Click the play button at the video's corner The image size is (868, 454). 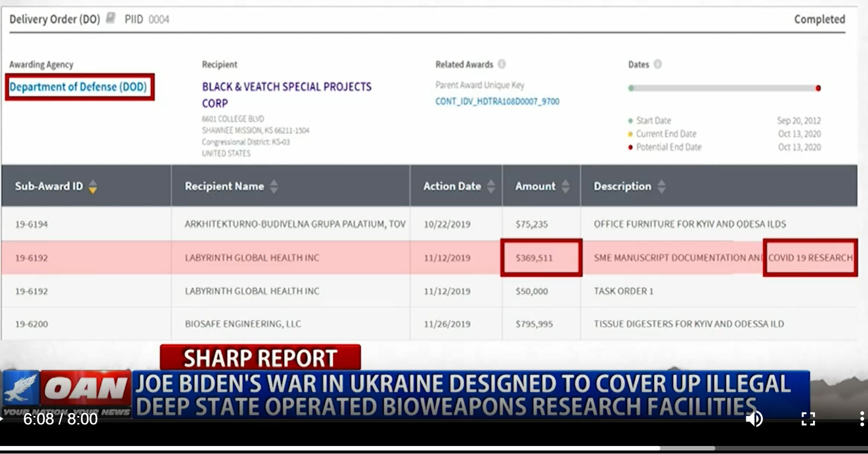click(3, 419)
